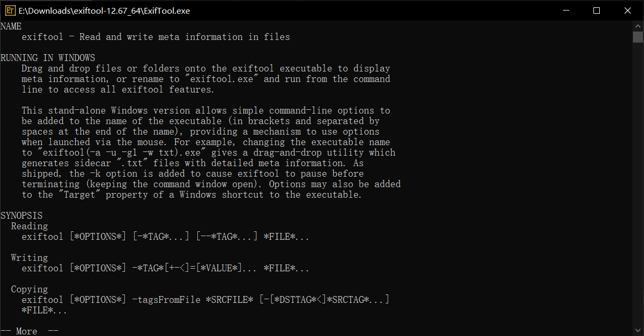Click the Reading subsection label
Screen dimensions: 644x336
[29, 226]
